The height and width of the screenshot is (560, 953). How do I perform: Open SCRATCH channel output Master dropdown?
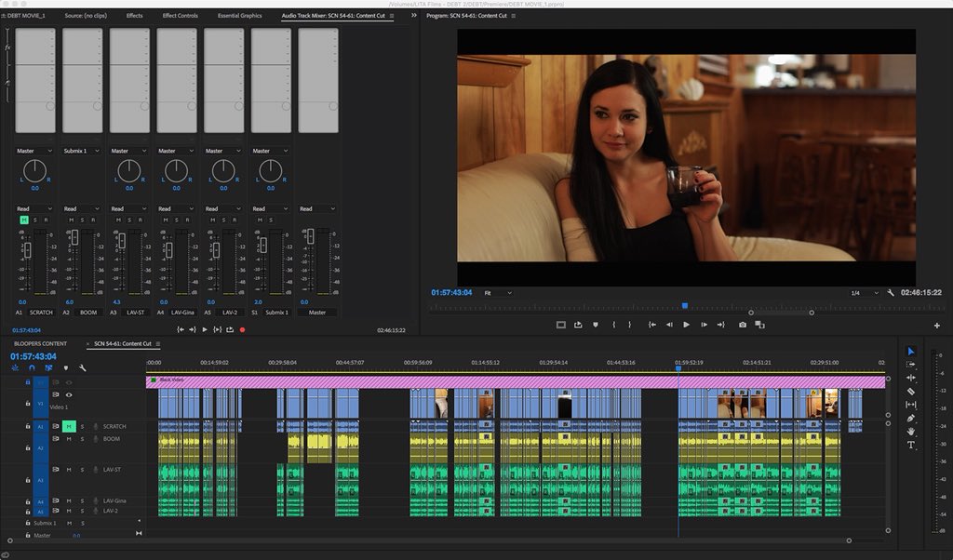tap(34, 151)
